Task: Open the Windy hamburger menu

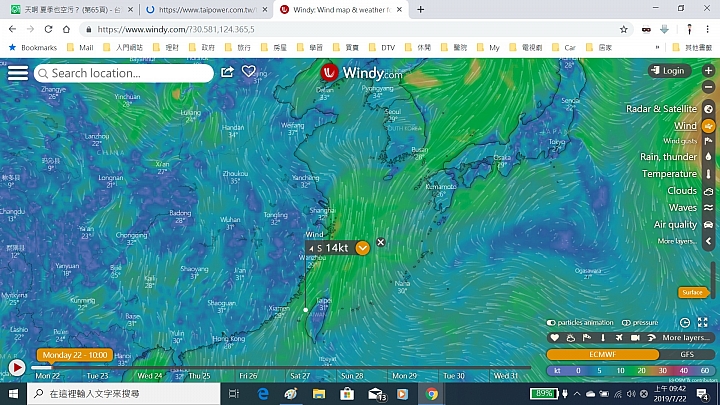Action: point(18,73)
